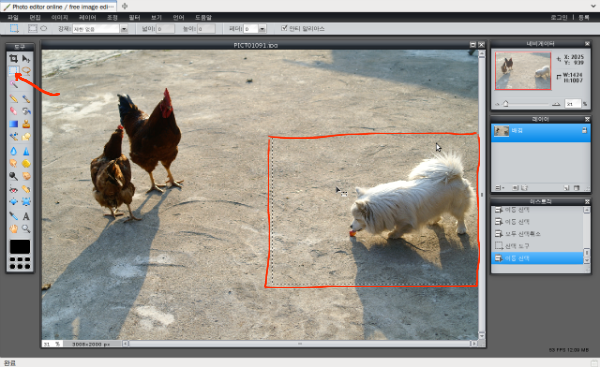The image size is (600, 367).
Task: Select the Wand tool
Action: point(13,83)
